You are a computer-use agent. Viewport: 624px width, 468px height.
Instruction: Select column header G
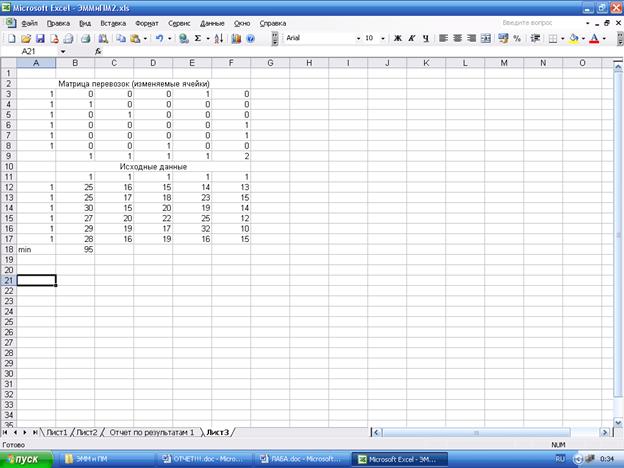tap(270, 63)
